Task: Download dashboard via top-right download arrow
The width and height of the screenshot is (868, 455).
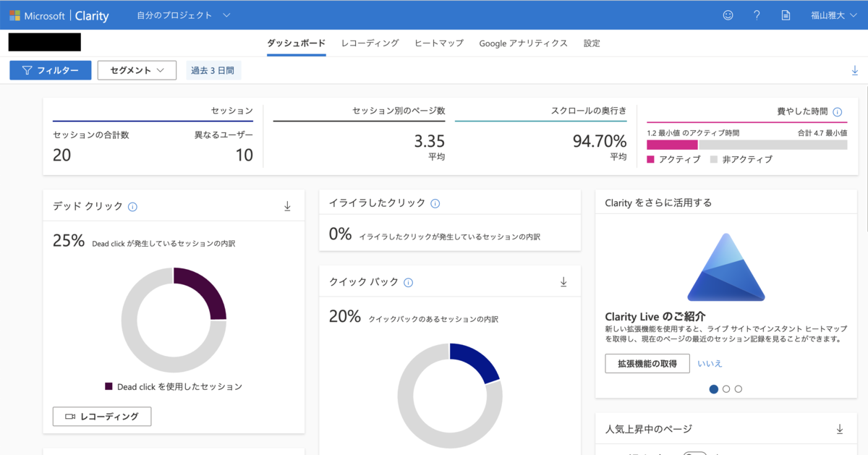Action: (855, 70)
